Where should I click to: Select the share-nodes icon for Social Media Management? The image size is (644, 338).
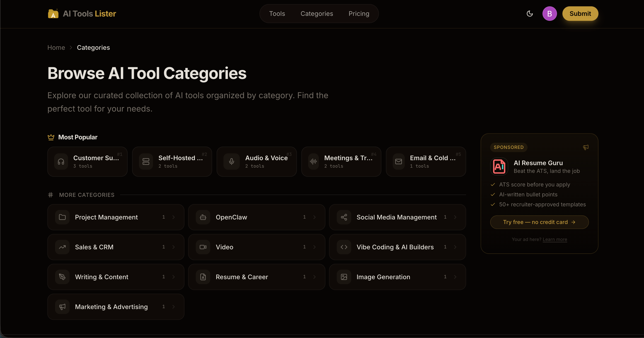pyautogui.click(x=344, y=217)
